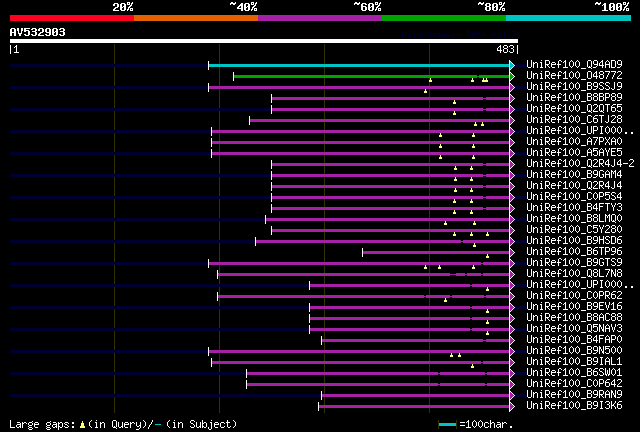The height and width of the screenshot is (432, 640).
Task: Click the UniRef100_B9RAN9 label
Action: [574, 394]
